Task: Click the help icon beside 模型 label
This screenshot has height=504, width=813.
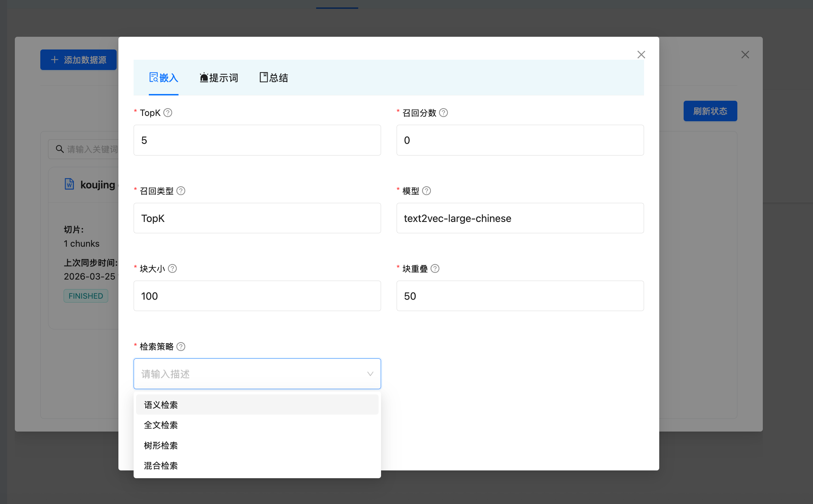Action: tap(426, 191)
